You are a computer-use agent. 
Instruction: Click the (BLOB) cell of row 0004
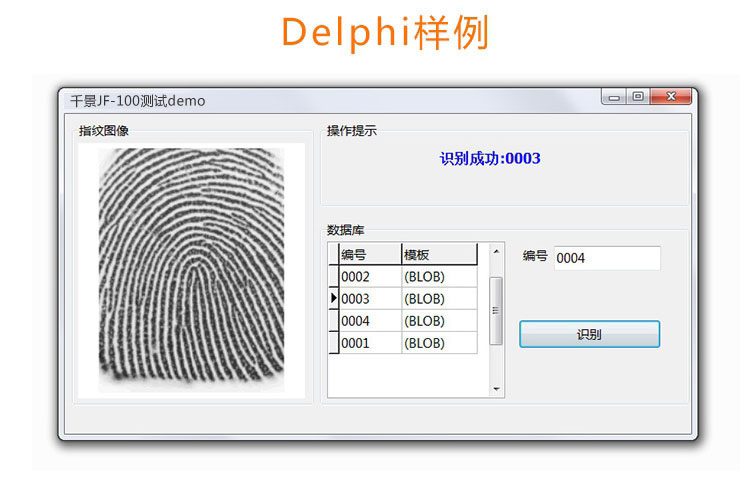click(438, 321)
